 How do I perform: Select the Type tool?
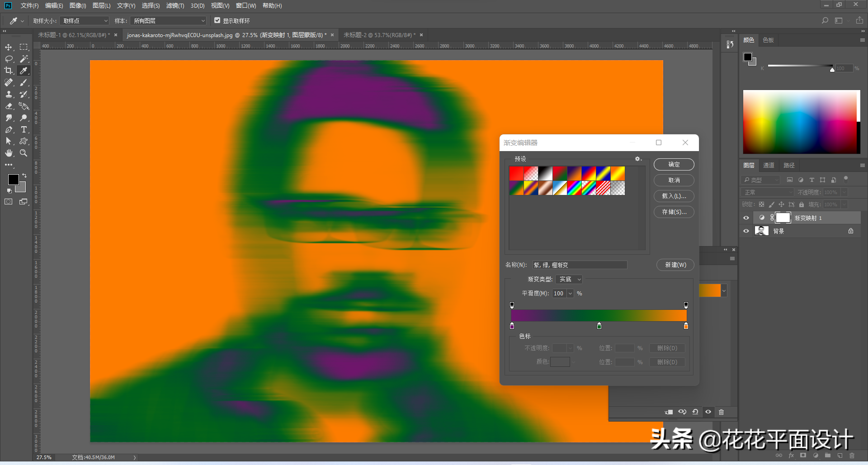(x=24, y=129)
